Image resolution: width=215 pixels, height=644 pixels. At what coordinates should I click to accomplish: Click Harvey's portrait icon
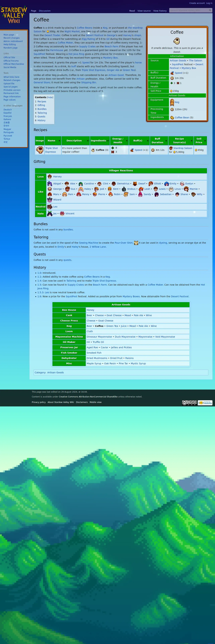click(x=50, y=177)
